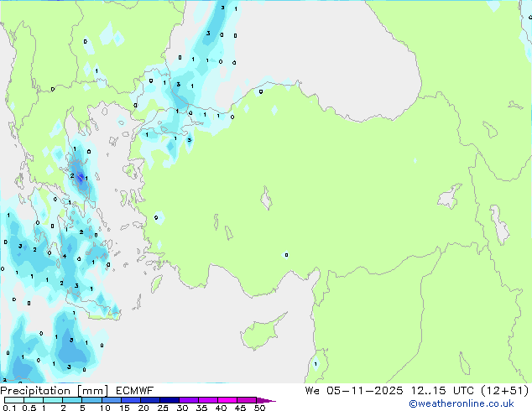Click the '(12+51)' forecast offset text
Viewport: 532px width, 411px height.
[505, 391]
